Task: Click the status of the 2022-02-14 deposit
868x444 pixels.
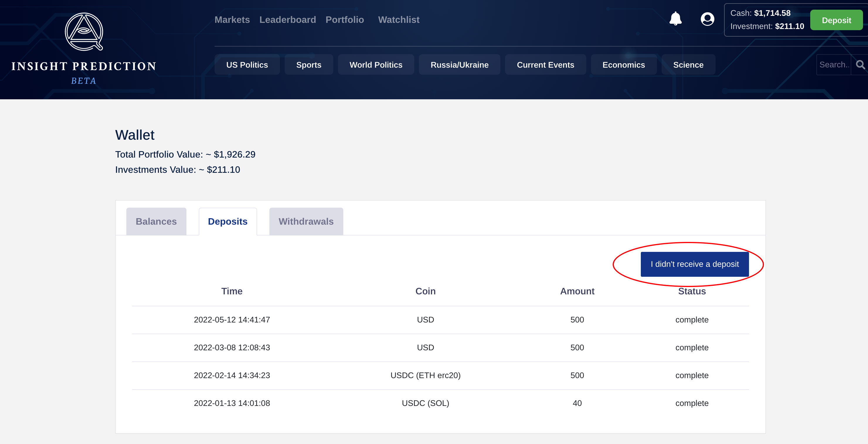Action: tap(692, 375)
